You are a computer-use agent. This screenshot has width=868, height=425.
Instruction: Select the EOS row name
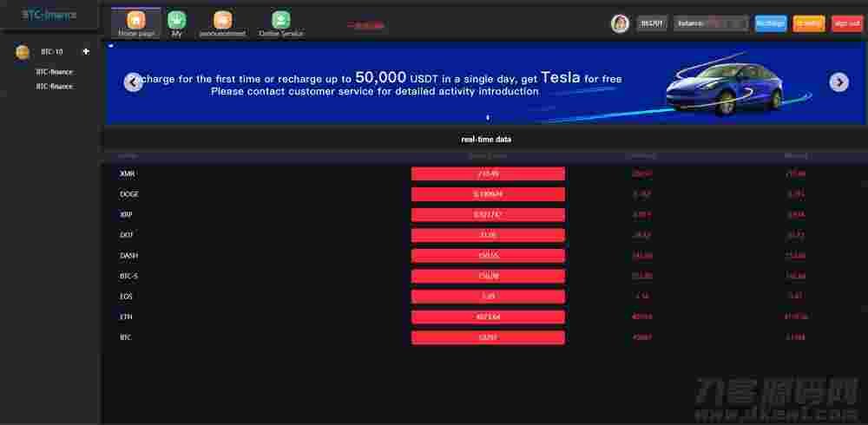[126, 297]
